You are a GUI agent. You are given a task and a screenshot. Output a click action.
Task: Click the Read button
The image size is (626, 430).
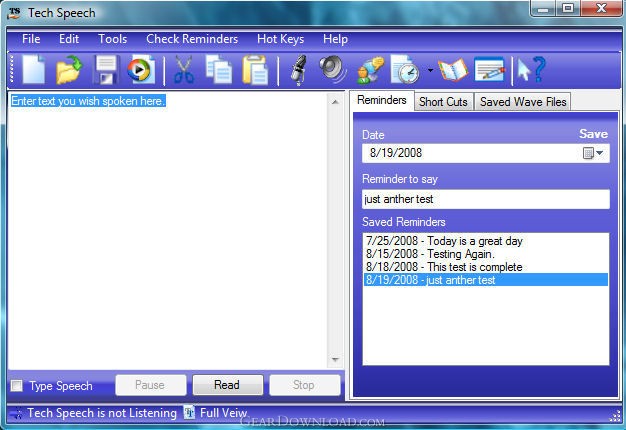(x=228, y=385)
